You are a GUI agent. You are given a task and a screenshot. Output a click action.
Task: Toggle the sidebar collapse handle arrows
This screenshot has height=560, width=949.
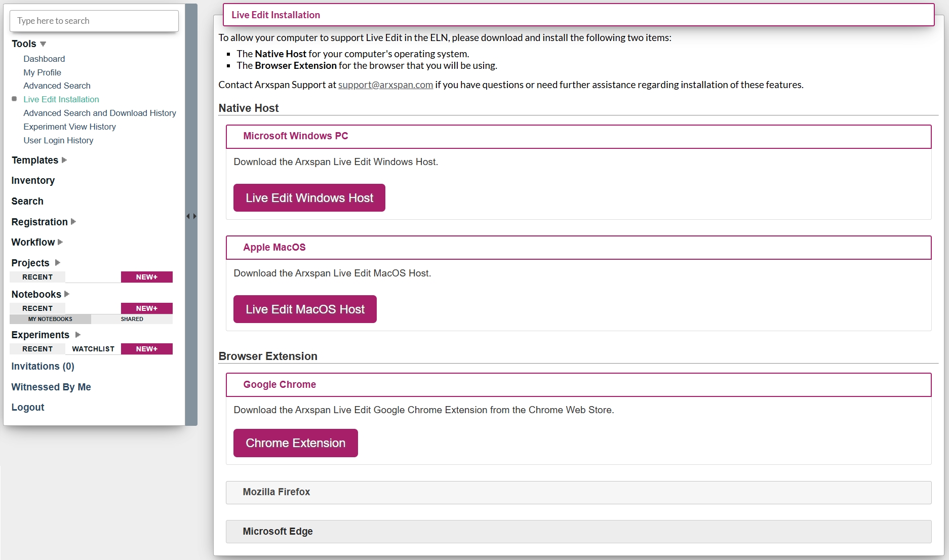191,216
